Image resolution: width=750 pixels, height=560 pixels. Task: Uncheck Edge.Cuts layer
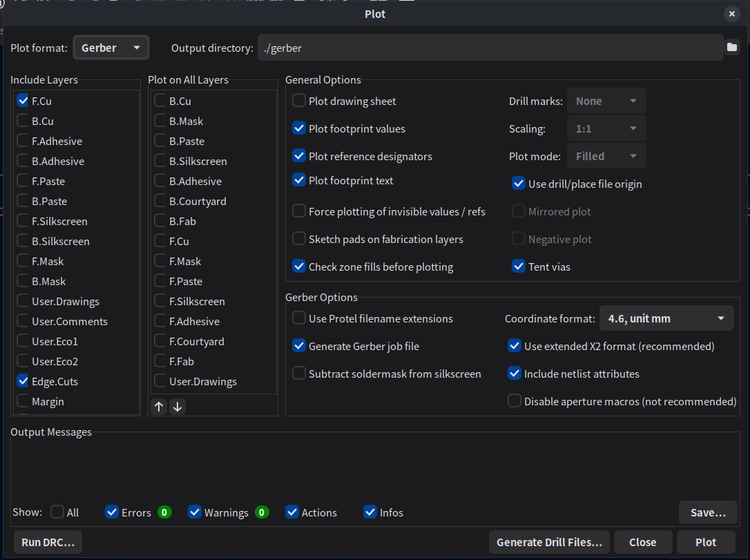(23, 381)
